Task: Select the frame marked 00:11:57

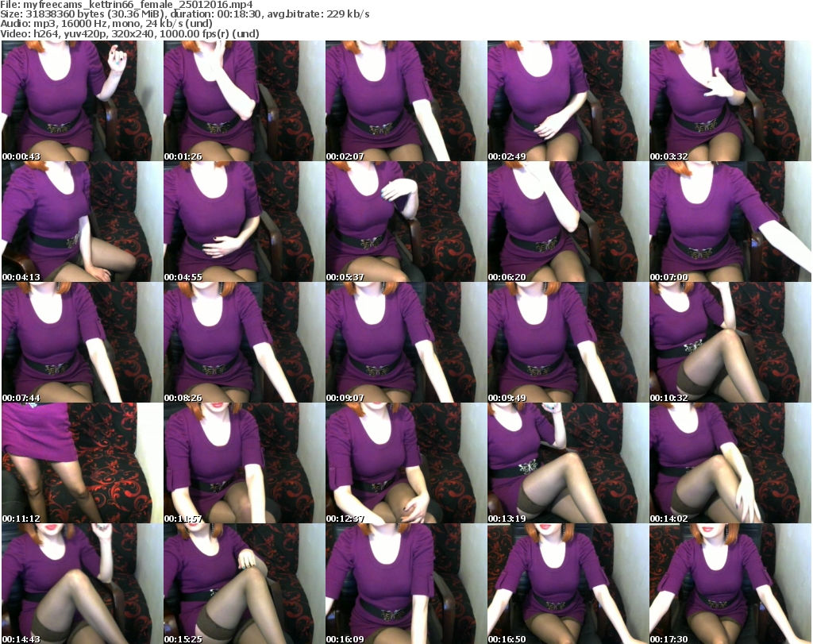Action: [245, 463]
